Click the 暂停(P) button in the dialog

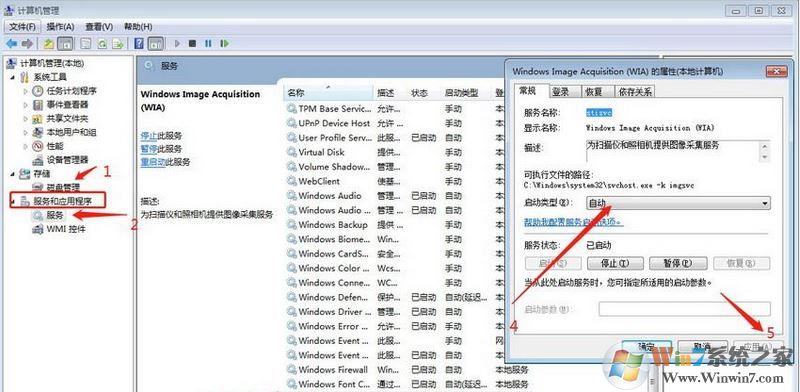coord(678,263)
